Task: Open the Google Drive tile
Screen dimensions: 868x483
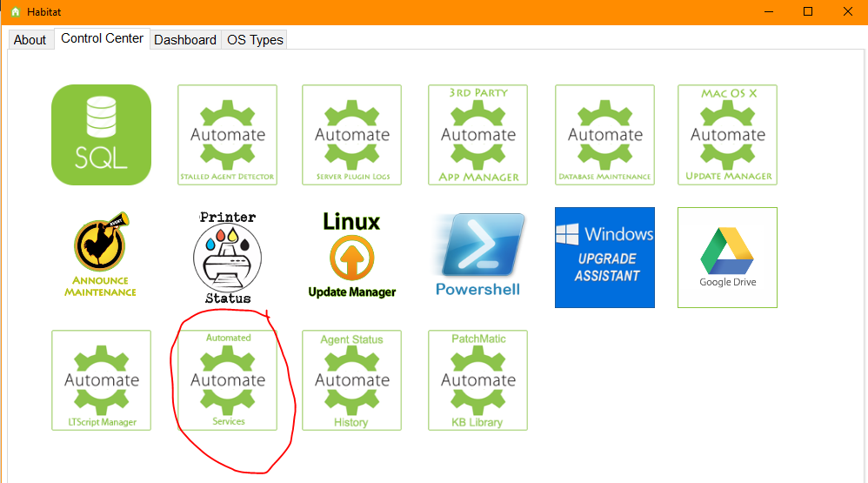Action: click(x=727, y=258)
